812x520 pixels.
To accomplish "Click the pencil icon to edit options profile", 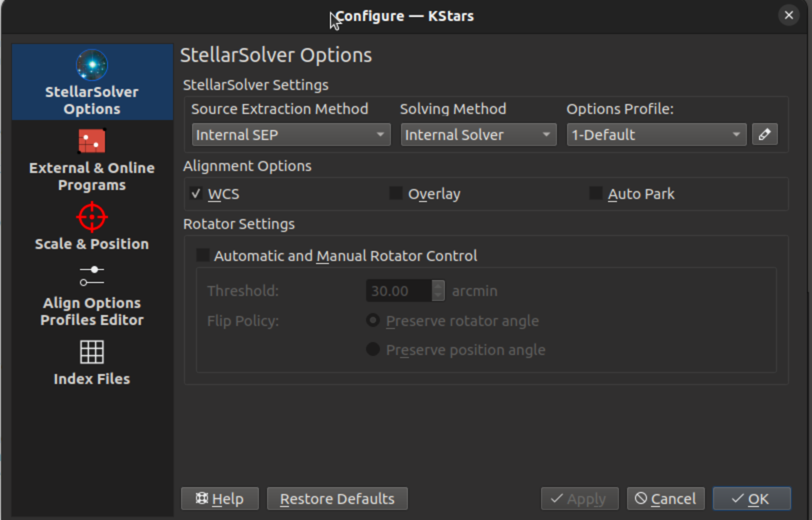I will coord(764,134).
